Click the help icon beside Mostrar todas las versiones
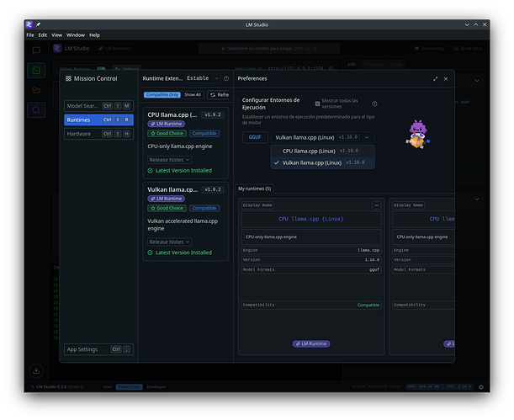Viewport: 514px width, 420px height. (x=374, y=104)
